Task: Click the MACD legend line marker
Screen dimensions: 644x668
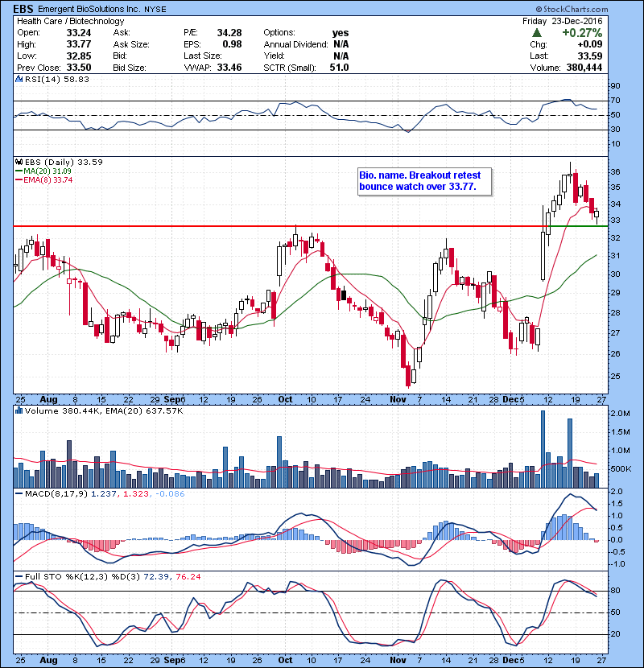Action: point(19,494)
